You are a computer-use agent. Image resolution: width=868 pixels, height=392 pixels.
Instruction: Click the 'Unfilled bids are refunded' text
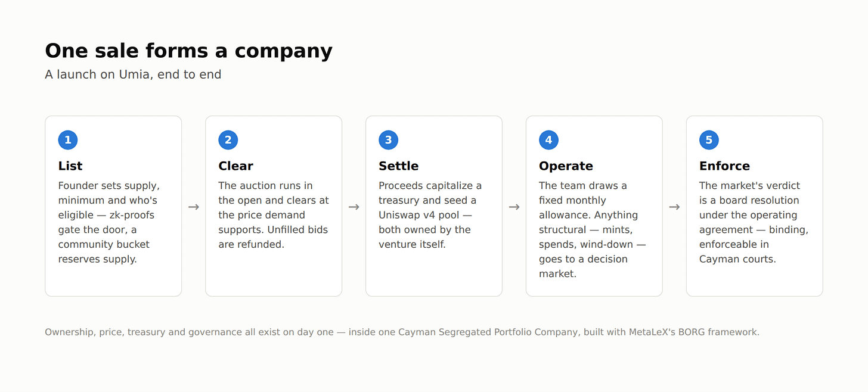273,237
